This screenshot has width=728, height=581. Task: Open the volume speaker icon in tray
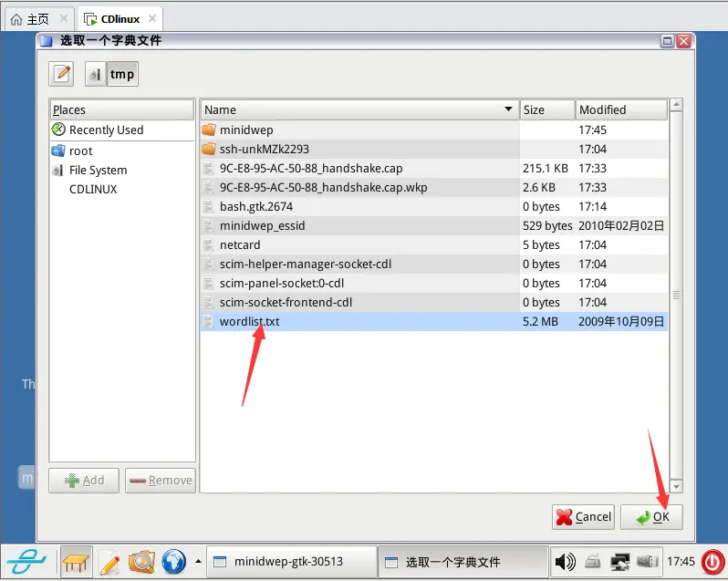(565, 562)
